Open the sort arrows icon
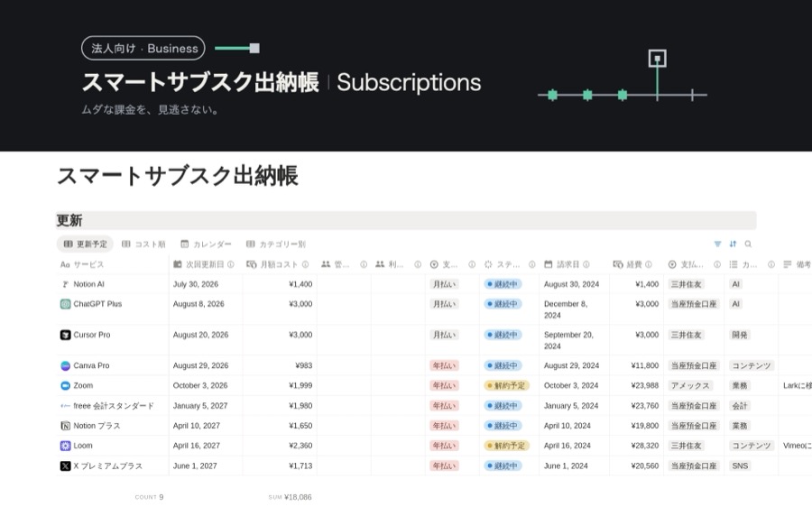This screenshot has width=812, height=507. (733, 244)
